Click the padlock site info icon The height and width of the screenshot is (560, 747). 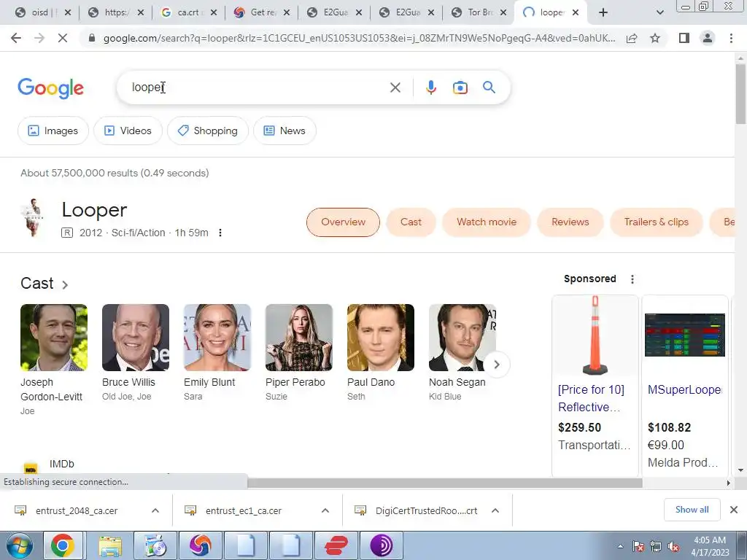point(92,38)
